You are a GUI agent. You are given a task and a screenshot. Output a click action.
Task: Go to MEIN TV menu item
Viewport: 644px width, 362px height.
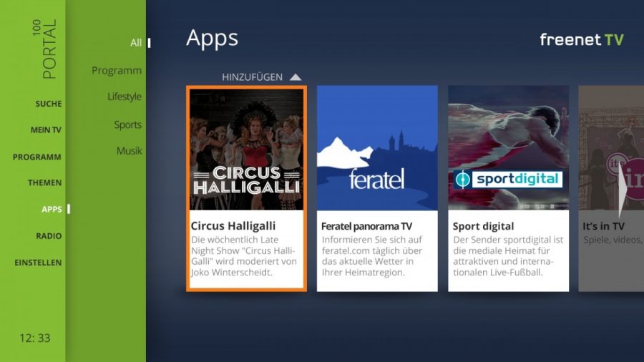46,130
